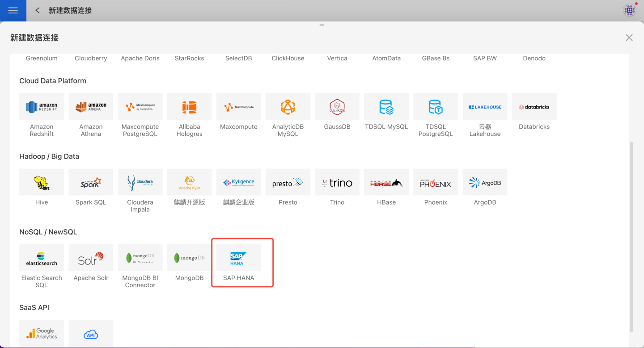Screen dimensions: 644x348
Task: Select the Apache Solr connector
Action: pyautogui.click(x=91, y=258)
